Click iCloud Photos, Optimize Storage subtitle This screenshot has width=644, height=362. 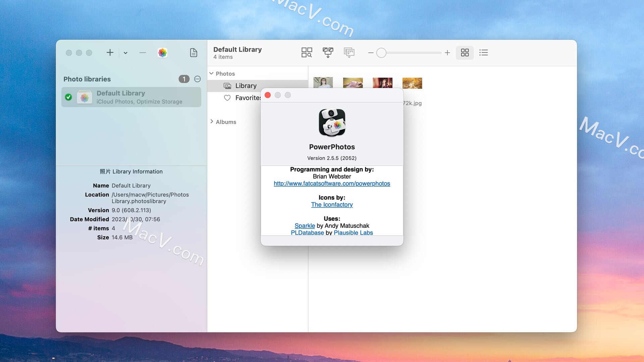[x=140, y=102]
